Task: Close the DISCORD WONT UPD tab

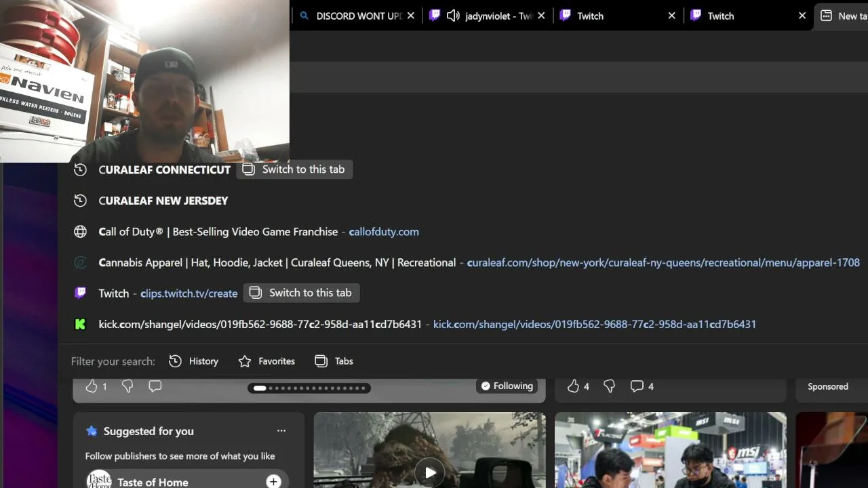Action: click(410, 16)
